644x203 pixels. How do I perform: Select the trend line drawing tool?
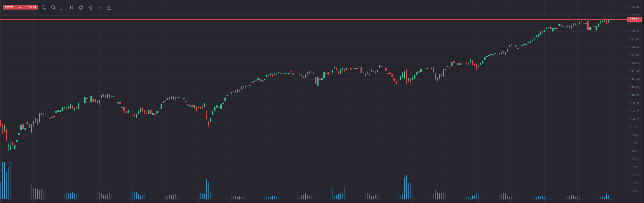[99, 7]
